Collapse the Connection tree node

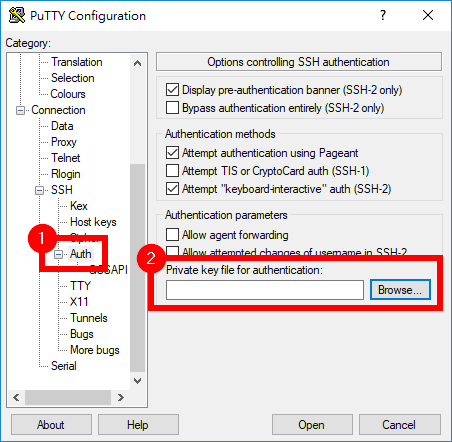(21, 110)
